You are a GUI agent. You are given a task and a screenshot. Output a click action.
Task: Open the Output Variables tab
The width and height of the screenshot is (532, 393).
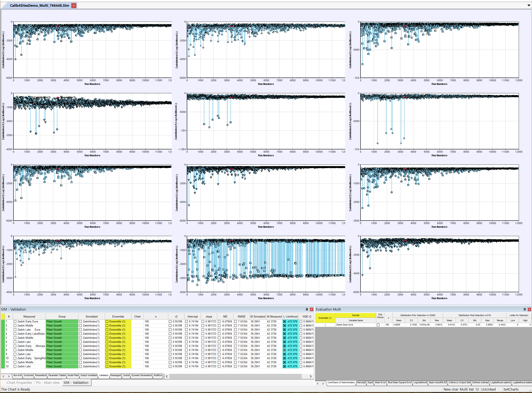click(89, 375)
